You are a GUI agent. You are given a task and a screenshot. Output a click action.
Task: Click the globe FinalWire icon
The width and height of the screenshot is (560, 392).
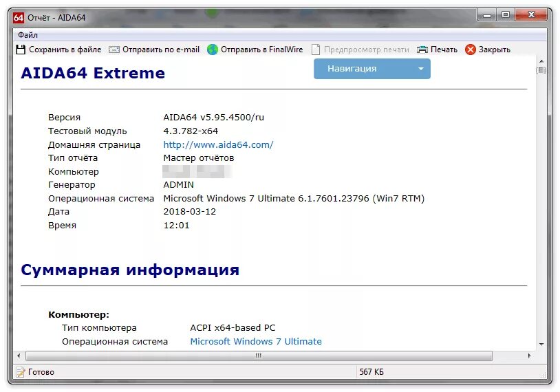tap(212, 50)
